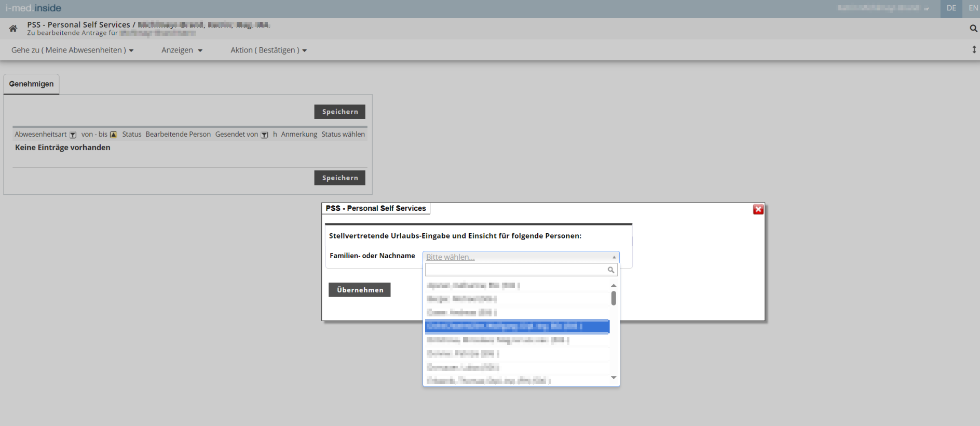Click the home icon in the header
This screenshot has height=426, width=980.
tap(13, 29)
